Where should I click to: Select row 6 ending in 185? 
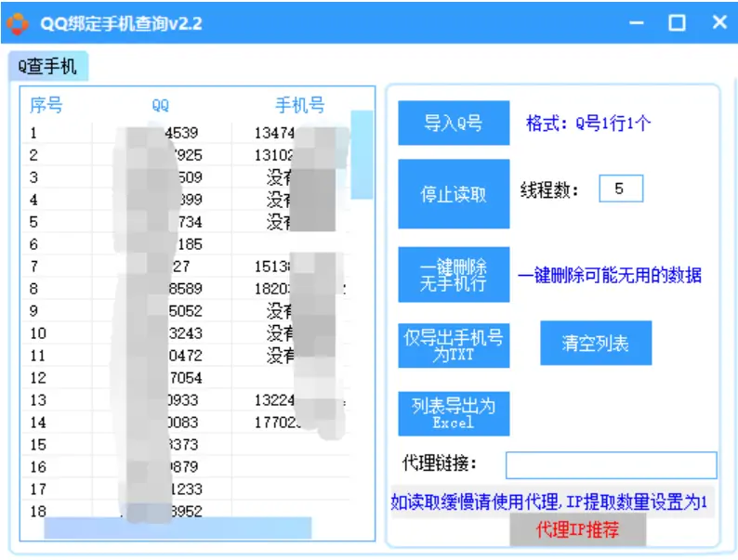(x=187, y=244)
